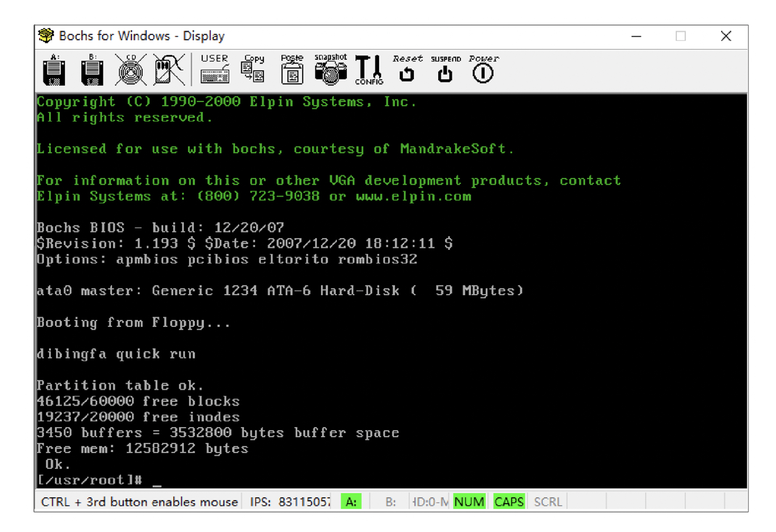Toggle the CD-ROM drive icon

pos(131,70)
